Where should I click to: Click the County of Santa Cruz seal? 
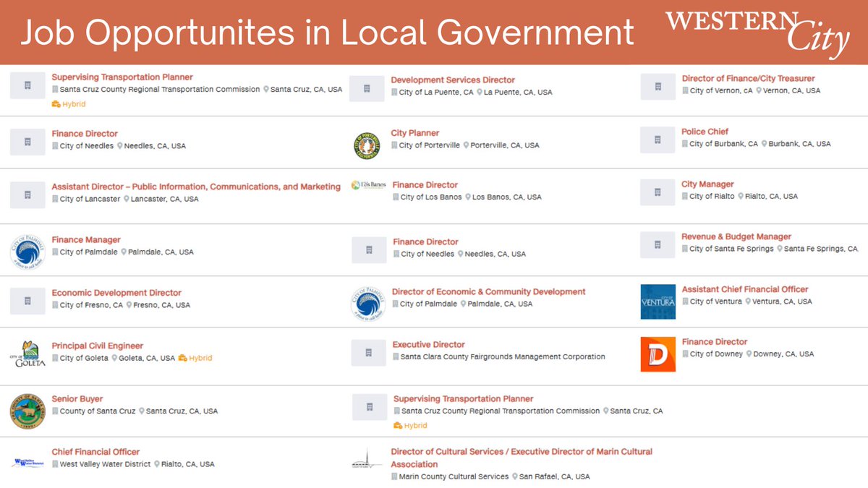pos(27,411)
